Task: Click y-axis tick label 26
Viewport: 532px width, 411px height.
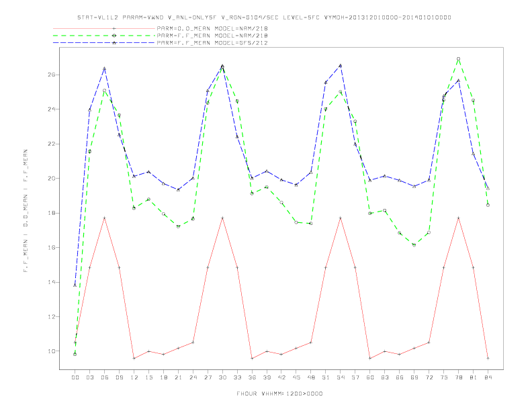Action: click(52, 75)
